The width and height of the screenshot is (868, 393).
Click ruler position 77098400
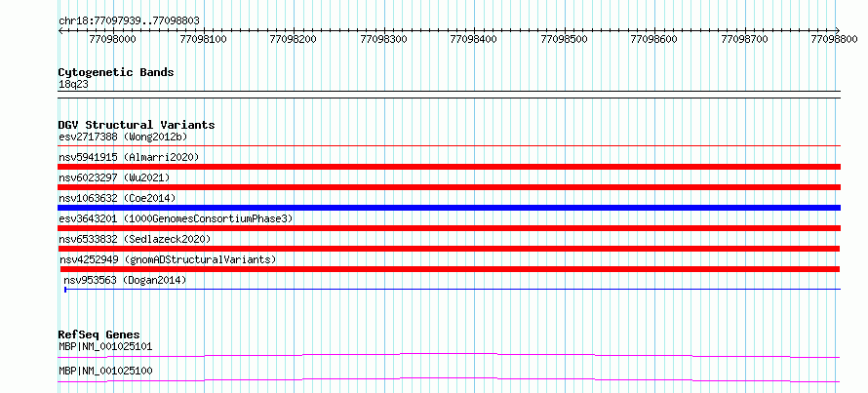click(x=474, y=39)
